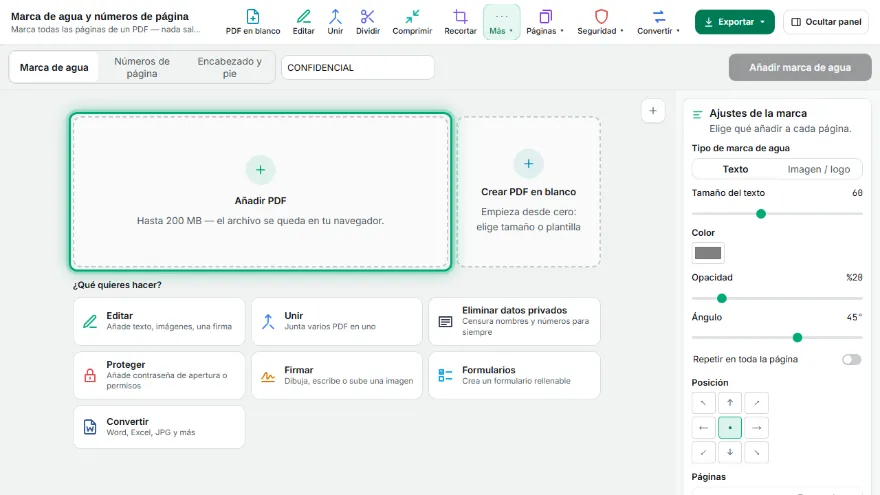The image size is (880, 495).
Task: Hide the side panel with Ocultar panel
Action: point(826,22)
